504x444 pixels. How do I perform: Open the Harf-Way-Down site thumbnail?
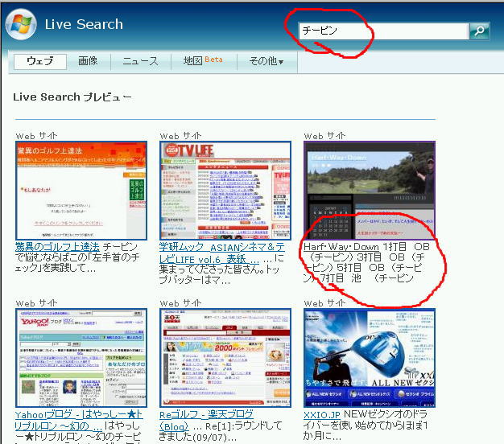(370, 191)
